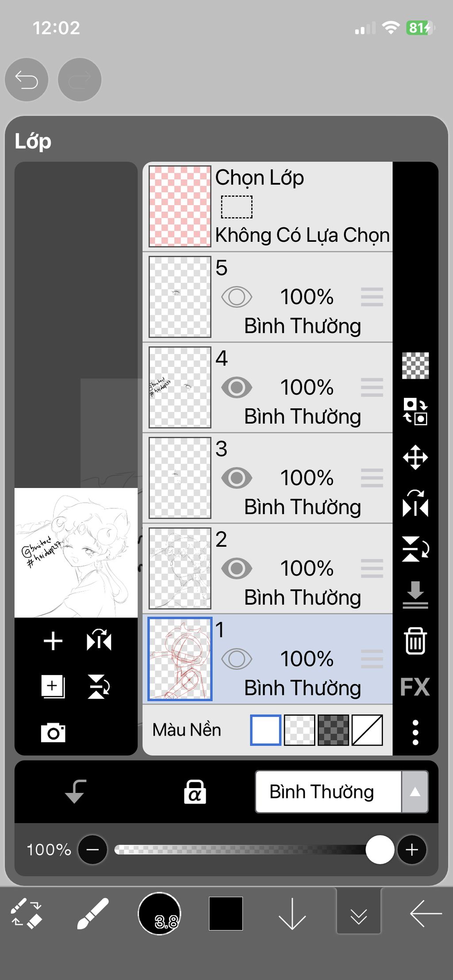Decrease opacity with the minus button
This screenshot has width=453, height=980.
point(92,849)
